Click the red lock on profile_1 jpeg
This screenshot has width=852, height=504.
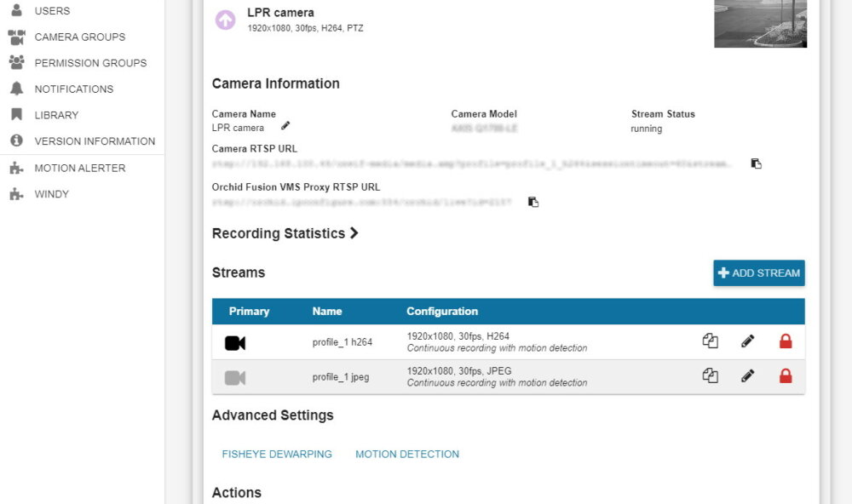(x=786, y=375)
